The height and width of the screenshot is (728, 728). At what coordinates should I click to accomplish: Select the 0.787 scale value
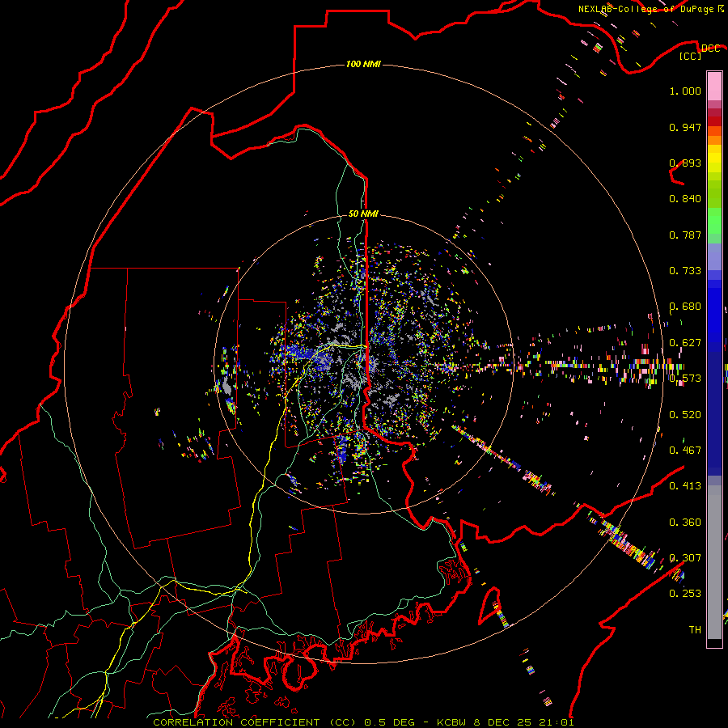click(x=685, y=235)
